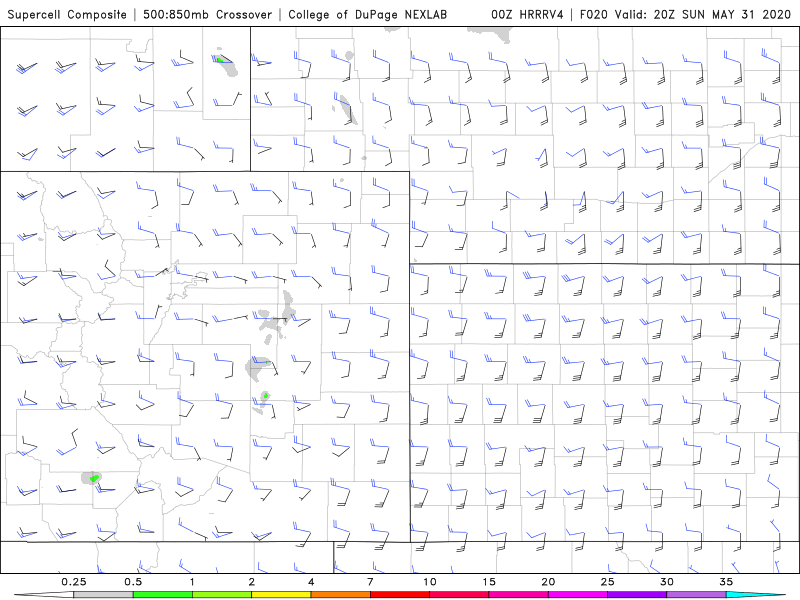The image size is (800, 600).
Task: Click the legend value '30'
Action: (666, 582)
